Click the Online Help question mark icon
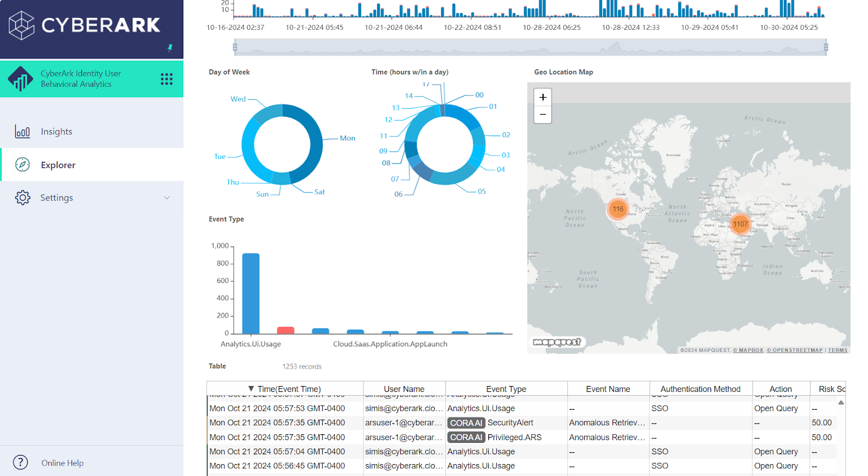Image resolution: width=868 pixels, height=476 pixels. point(21,462)
